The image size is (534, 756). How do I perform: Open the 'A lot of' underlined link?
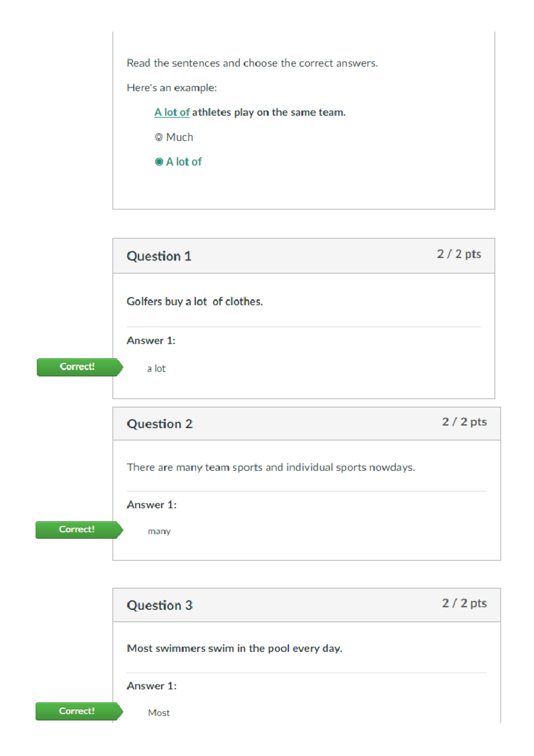point(172,112)
